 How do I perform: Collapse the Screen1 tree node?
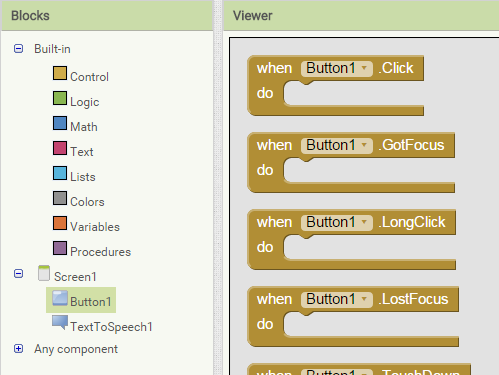coord(19,274)
